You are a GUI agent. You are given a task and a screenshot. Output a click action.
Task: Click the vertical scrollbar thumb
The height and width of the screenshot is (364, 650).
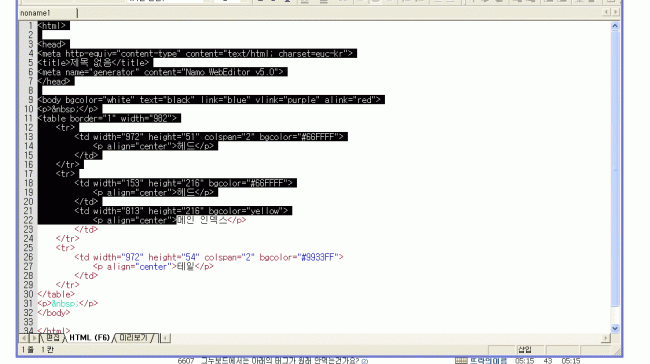pyautogui.click(x=615, y=169)
